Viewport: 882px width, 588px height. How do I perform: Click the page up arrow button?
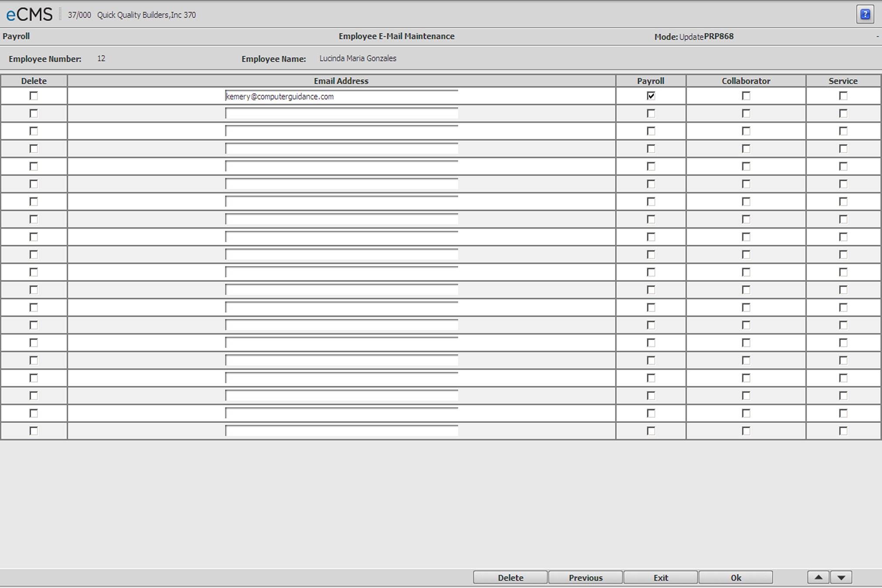coord(818,577)
